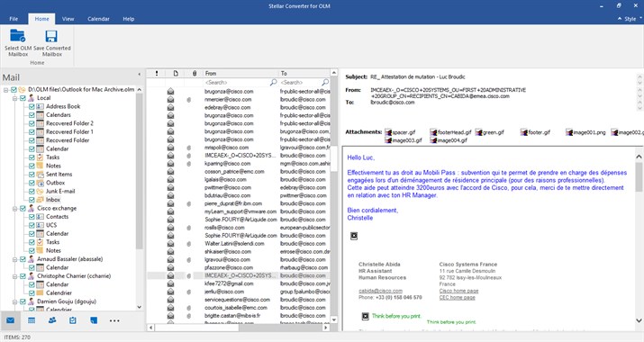Open Mail view icon in bottom navigation

(x=11, y=320)
